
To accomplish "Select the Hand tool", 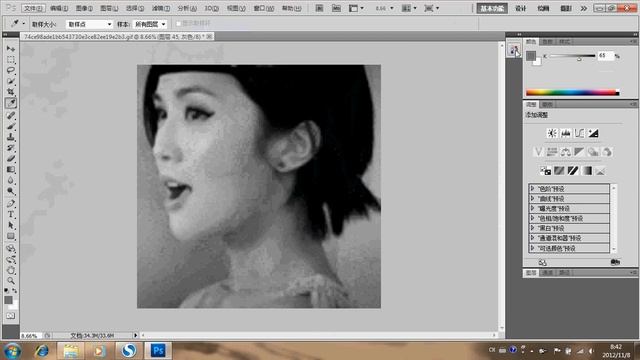I will (x=11, y=270).
